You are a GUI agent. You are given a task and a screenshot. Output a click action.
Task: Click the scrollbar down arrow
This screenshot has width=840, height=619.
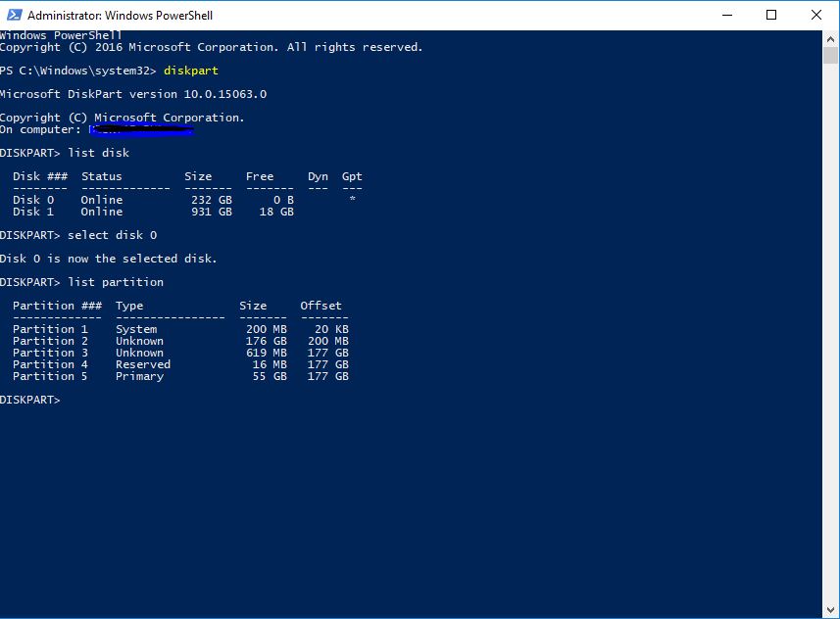(x=831, y=609)
